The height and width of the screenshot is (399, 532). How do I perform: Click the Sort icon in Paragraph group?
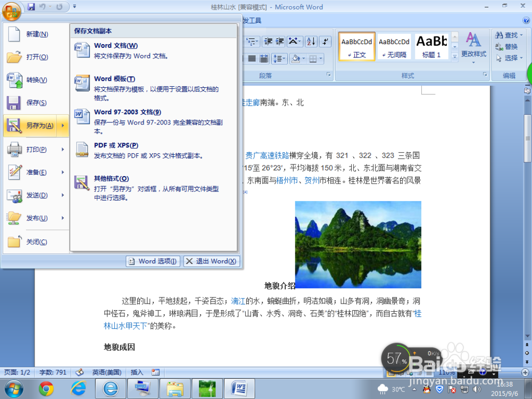click(x=311, y=41)
